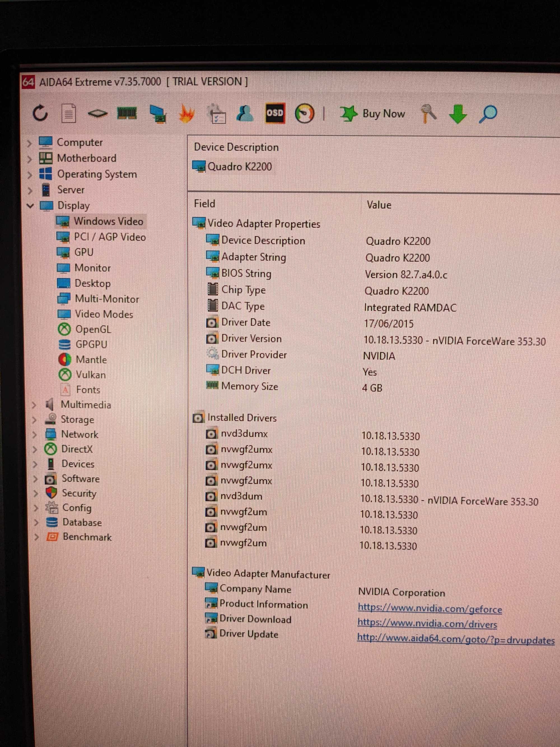Screen dimensions: 560x747
Task: Click the Devices tree label
Action: tap(78, 464)
